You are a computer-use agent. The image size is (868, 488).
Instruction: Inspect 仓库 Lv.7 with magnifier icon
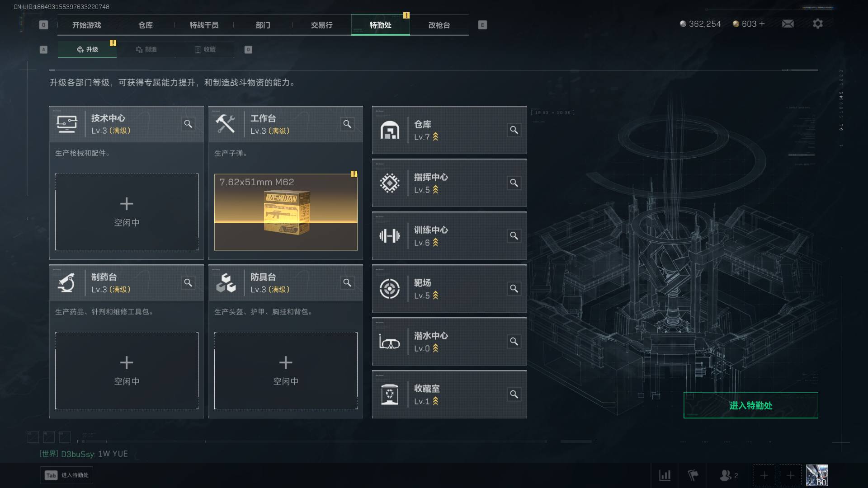(514, 130)
